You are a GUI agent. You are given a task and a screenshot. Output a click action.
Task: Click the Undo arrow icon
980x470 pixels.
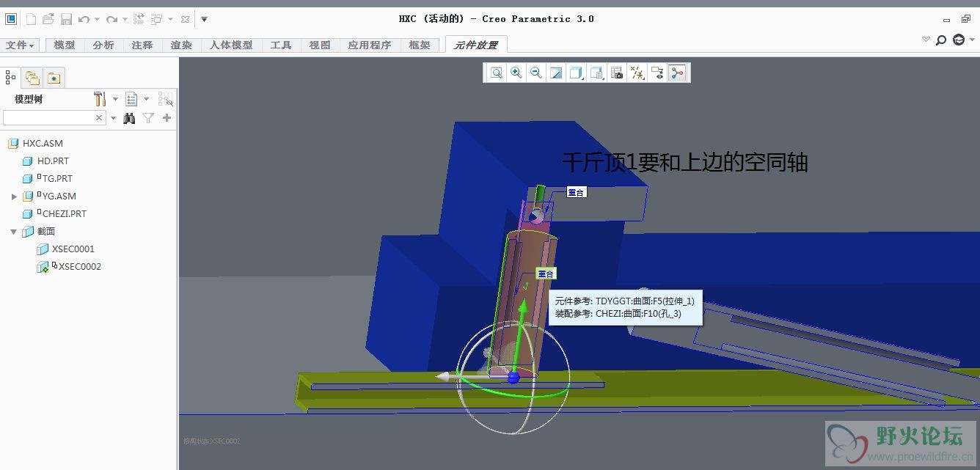coord(84,19)
